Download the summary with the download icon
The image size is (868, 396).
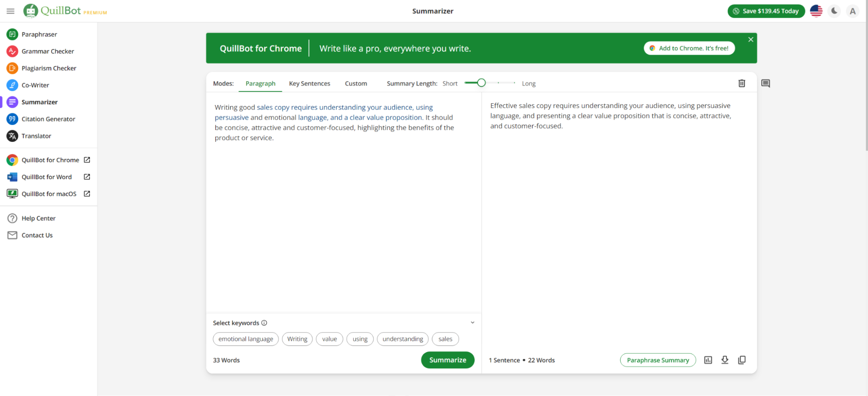[x=725, y=360]
